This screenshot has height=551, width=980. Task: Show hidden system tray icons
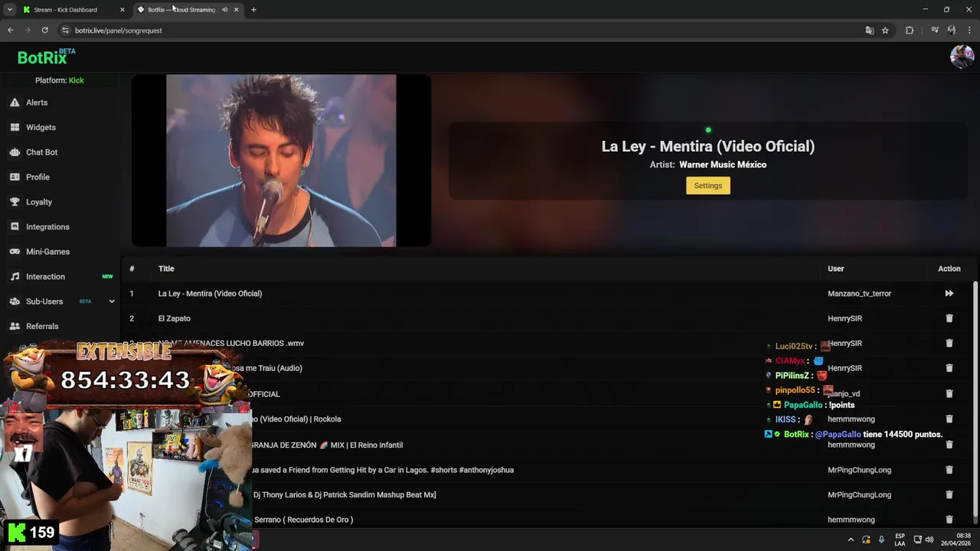pyautogui.click(x=851, y=540)
